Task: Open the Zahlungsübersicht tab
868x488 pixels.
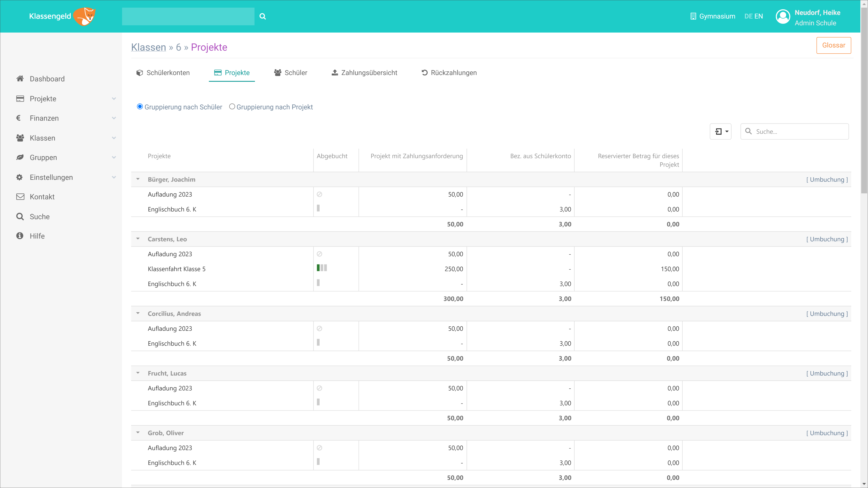Action: pyautogui.click(x=364, y=73)
